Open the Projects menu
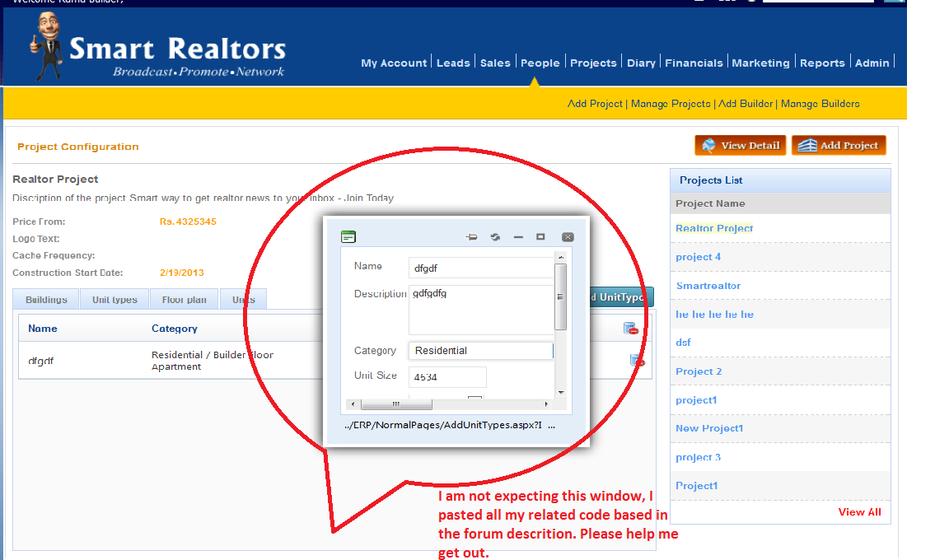The height and width of the screenshot is (560, 949). click(593, 63)
